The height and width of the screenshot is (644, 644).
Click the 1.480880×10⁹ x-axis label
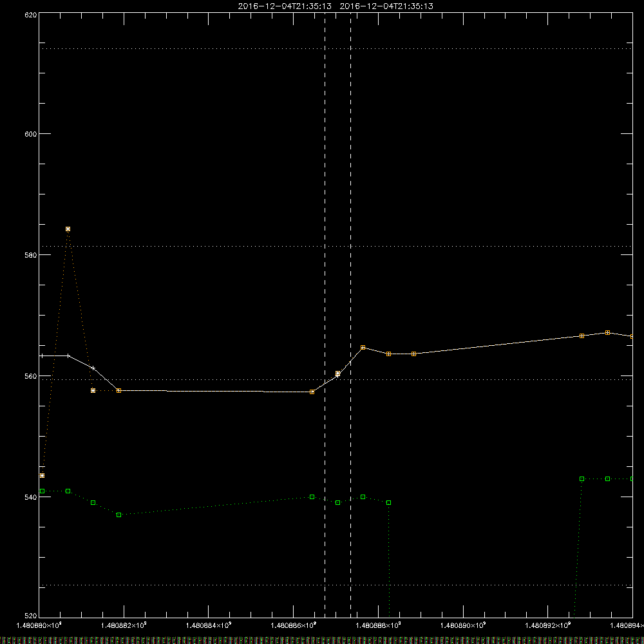39,625
